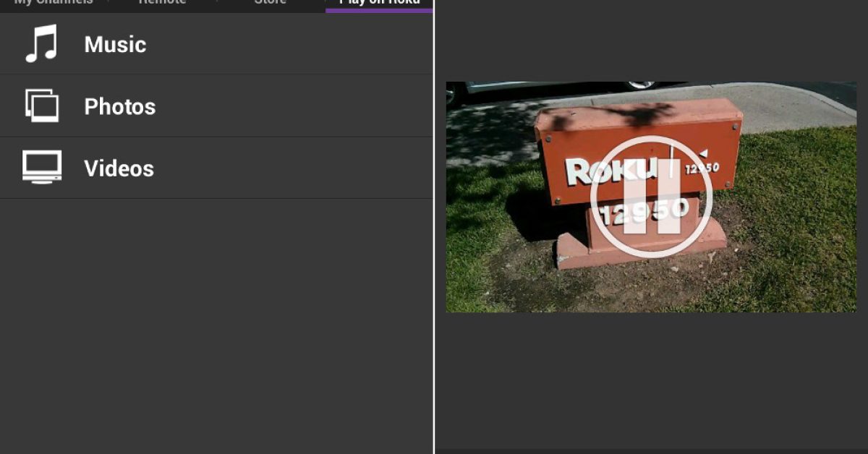Switch to the Remote tab
Viewport: 868px width, 454px height.
coord(162,3)
